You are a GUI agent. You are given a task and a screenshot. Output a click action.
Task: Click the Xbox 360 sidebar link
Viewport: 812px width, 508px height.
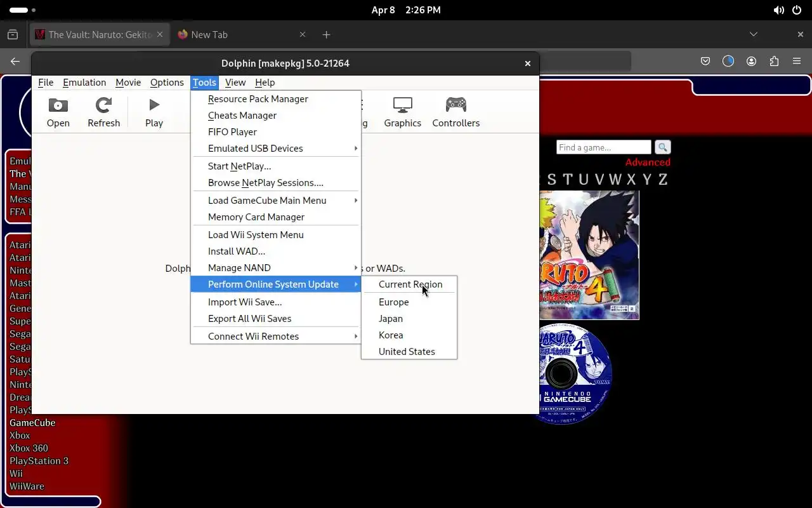coord(29,448)
